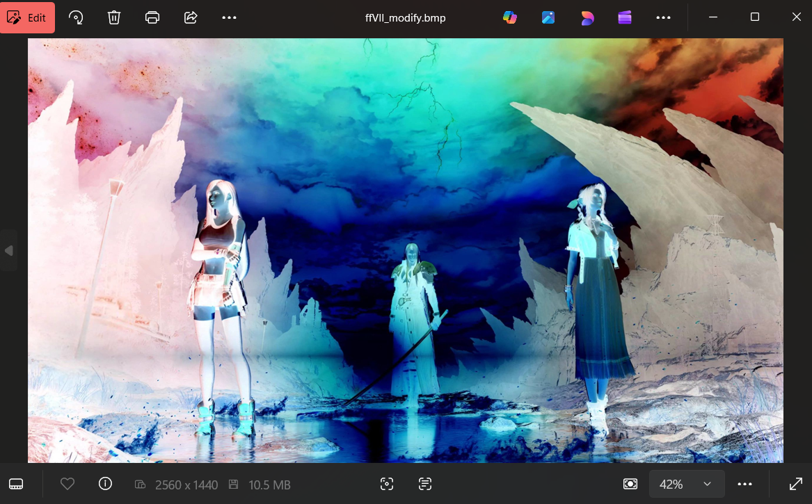Go to previous image via left arrow
The width and height of the screenshot is (812, 504).
[x=8, y=250]
